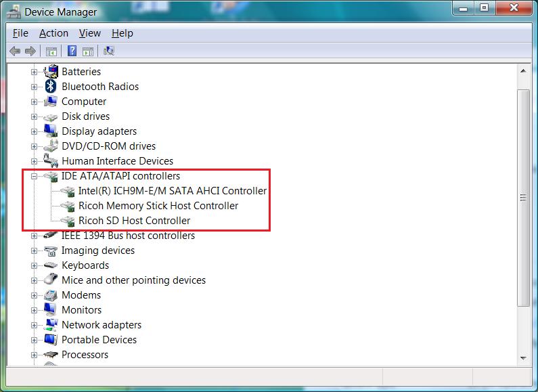Open the View menu
538x392 pixels.
click(x=90, y=33)
